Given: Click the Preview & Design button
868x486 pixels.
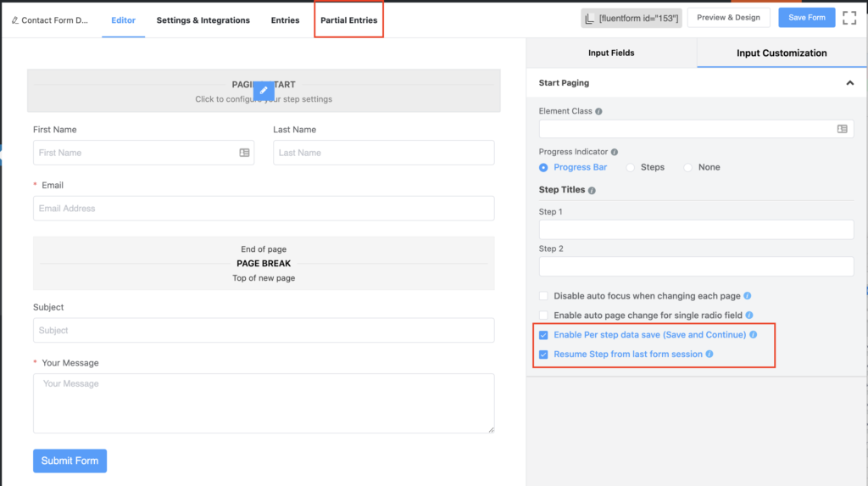Looking at the screenshot, I should pos(728,18).
